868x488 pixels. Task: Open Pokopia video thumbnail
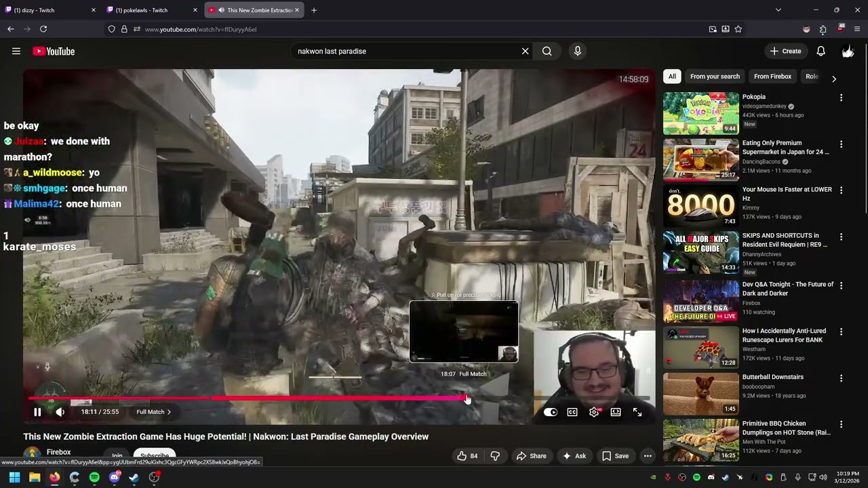coord(701,113)
